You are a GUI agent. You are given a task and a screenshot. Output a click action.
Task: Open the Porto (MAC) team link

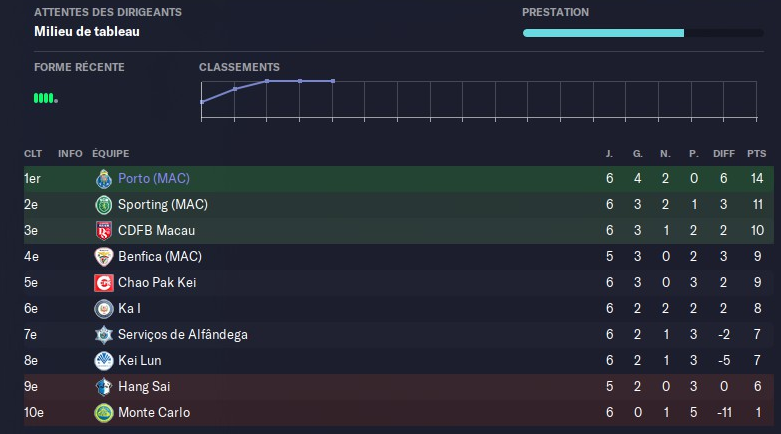[x=153, y=179]
